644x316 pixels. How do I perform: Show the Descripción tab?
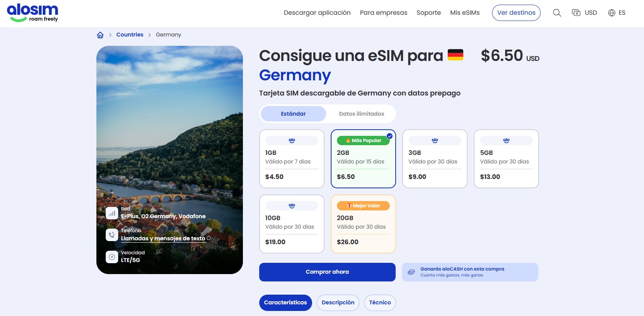[x=338, y=303]
